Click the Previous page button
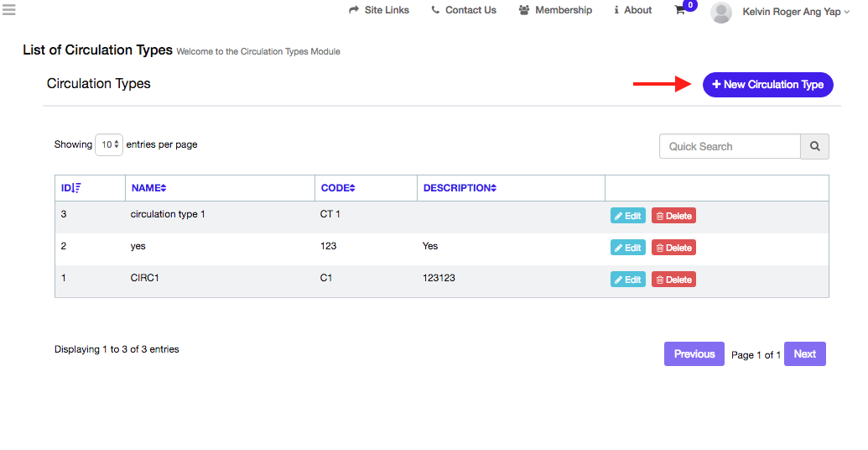 click(x=694, y=354)
